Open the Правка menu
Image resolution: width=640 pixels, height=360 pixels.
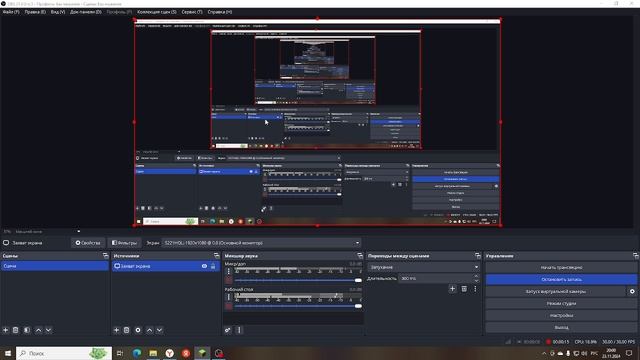(x=35, y=12)
